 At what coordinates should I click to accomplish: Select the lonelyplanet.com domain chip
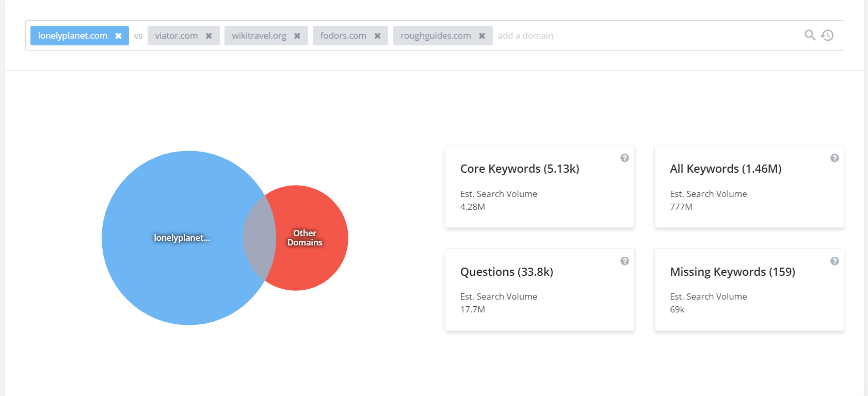73,36
